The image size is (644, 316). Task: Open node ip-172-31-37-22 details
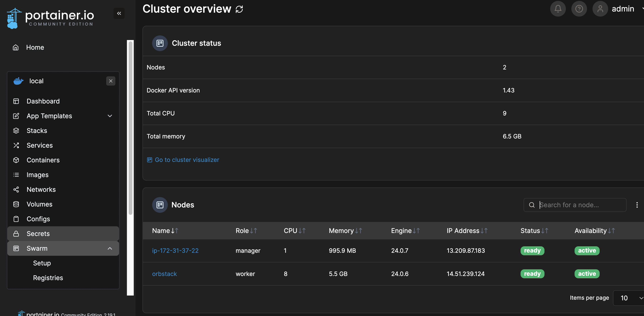point(175,250)
